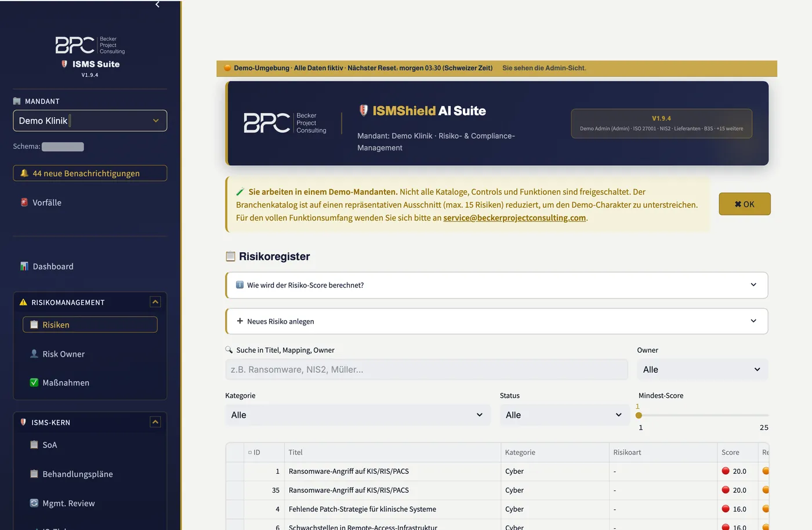Click the Risikoregister heading clipboard icon
Screen dimensions: 812x530
coord(230,256)
